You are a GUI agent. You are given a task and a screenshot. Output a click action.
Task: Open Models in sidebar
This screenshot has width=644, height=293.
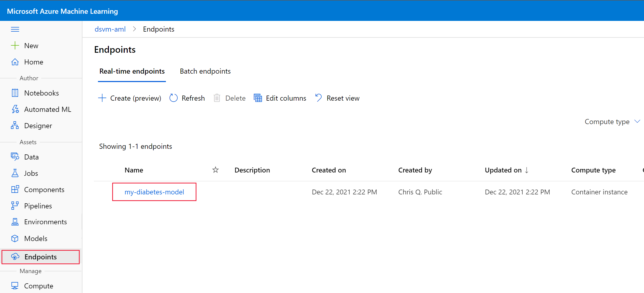click(x=36, y=238)
